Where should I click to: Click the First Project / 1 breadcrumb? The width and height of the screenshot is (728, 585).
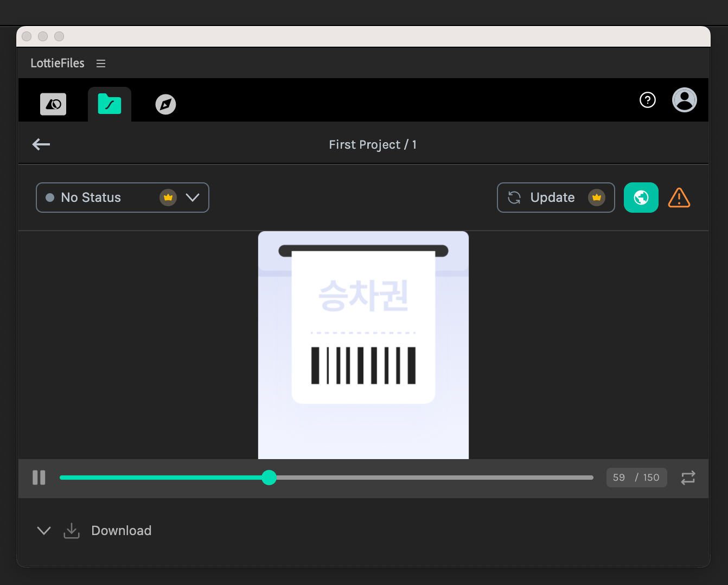pyautogui.click(x=373, y=145)
